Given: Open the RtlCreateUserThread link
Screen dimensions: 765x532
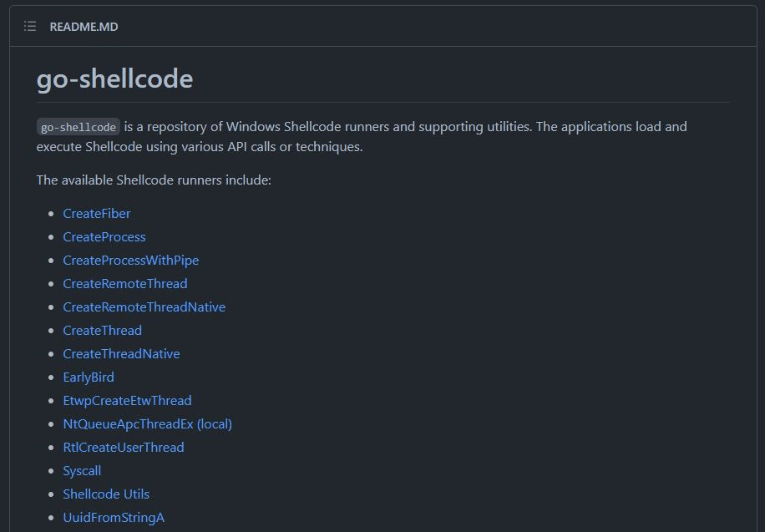Looking at the screenshot, I should coord(123,448).
